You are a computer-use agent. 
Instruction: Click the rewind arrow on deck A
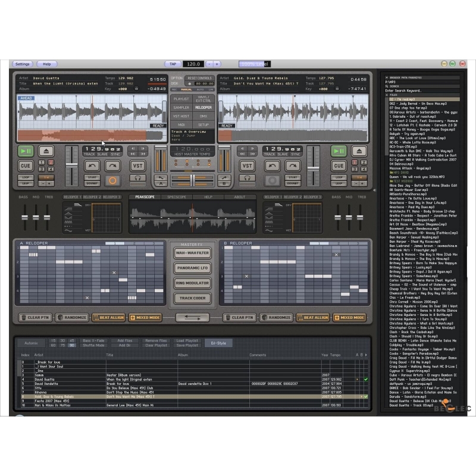[x=91, y=166]
